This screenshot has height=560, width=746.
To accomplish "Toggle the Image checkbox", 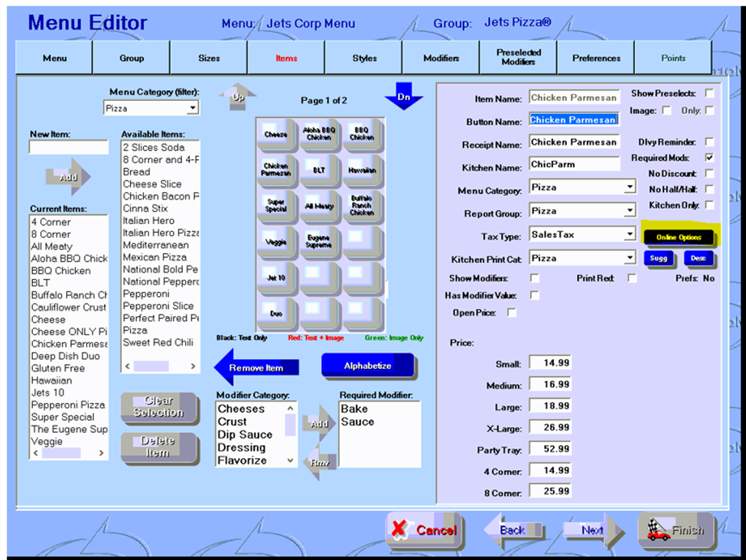I will pos(666,110).
